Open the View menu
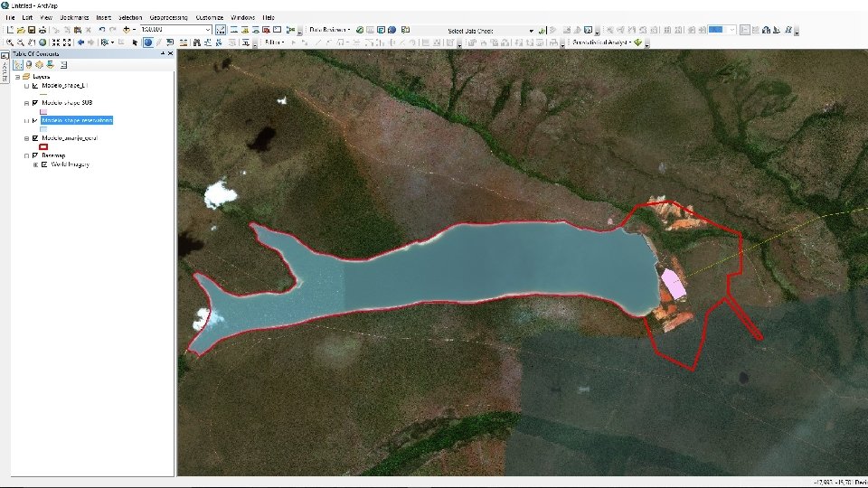Screen dimensions: 868x488 (46, 18)
